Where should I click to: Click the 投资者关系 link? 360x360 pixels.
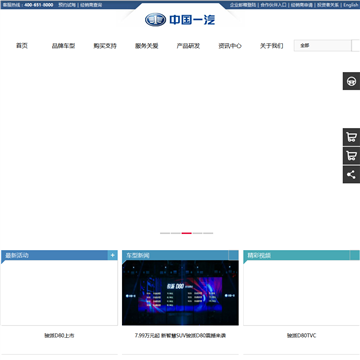[x=328, y=5]
